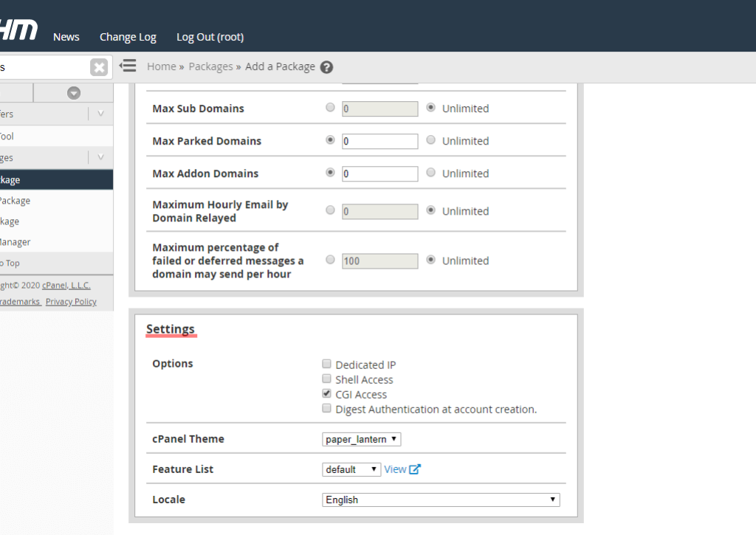Click 'Add a Package' breadcrumb text
This screenshot has height=535, width=756.
[280, 66]
